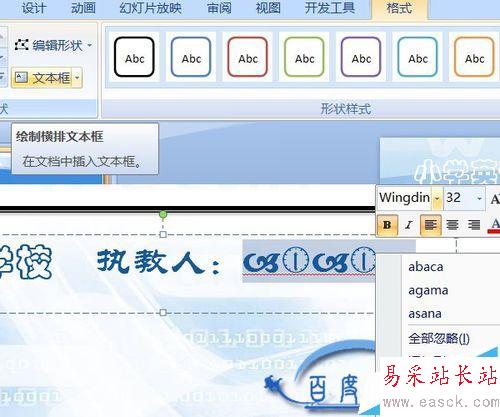Align text left in mini toolbar

point(431,225)
